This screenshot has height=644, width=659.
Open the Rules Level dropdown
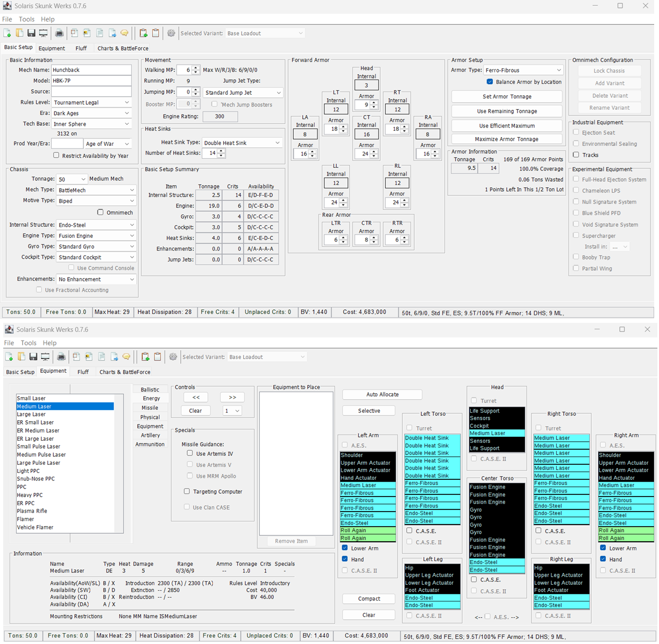[x=91, y=102]
